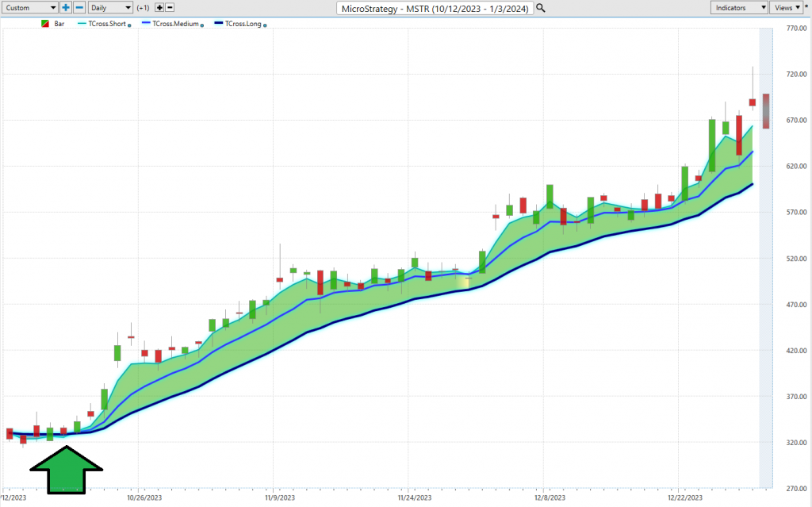Open the Daily interval dropdown

pyautogui.click(x=109, y=7)
